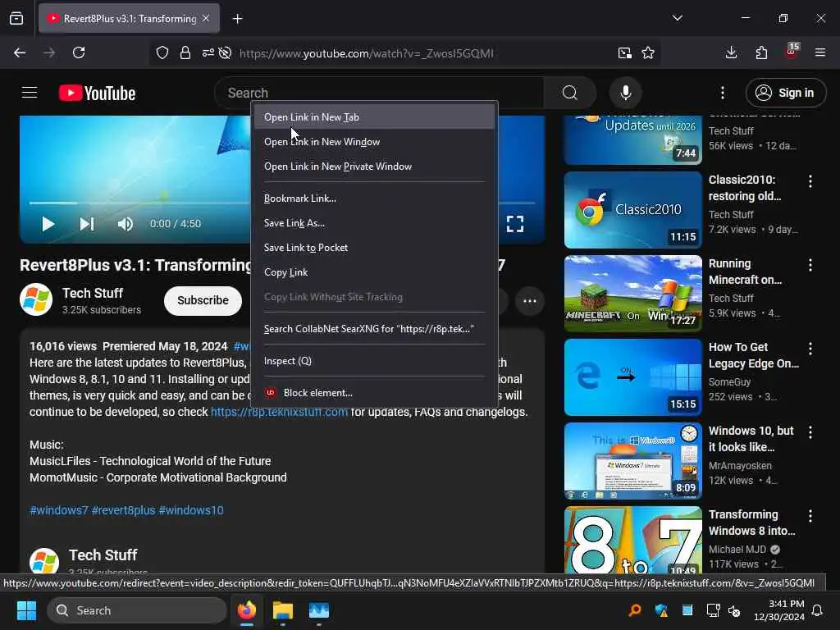This screenshot has width=840, height=630.
Task: Open more actions ellipsis under video
Action: [530, 300]
